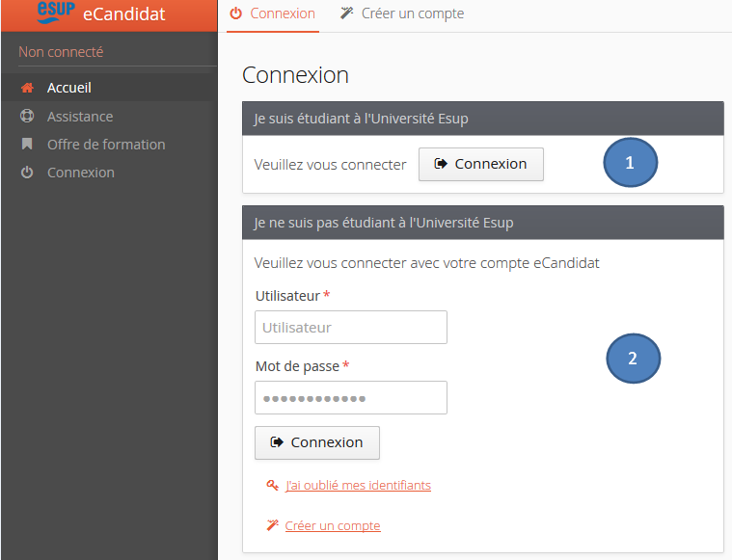The image size is (732, 560).
Task: Open the Accueil sidebar item
Action: click(x=69, y=88)
